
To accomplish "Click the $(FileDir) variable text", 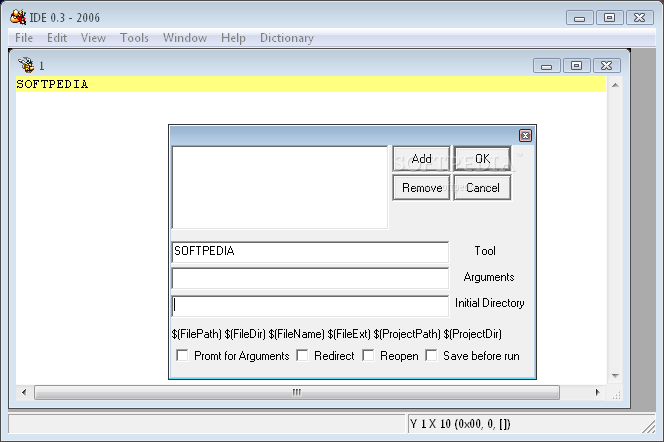I will click(x=245, y=334).
